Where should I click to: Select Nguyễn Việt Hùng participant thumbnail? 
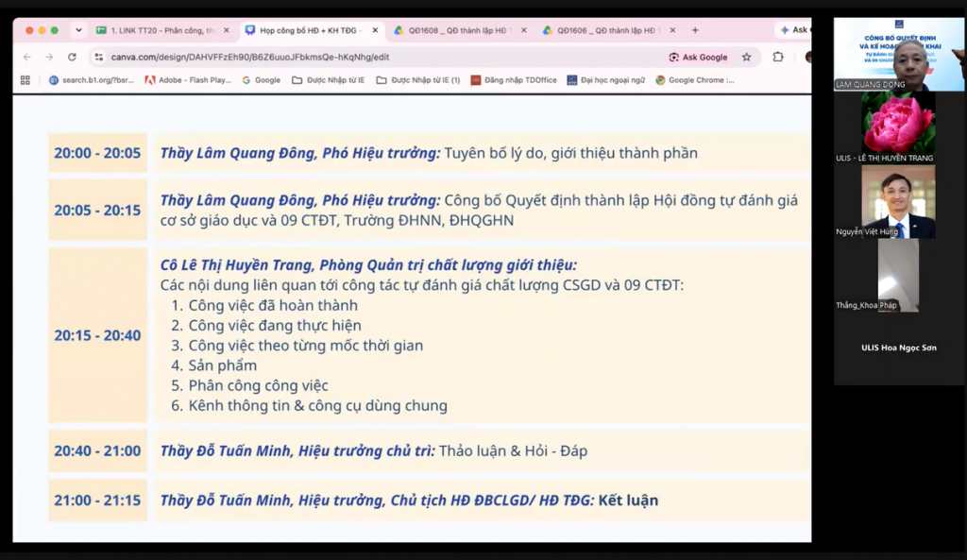coord(899,201)
